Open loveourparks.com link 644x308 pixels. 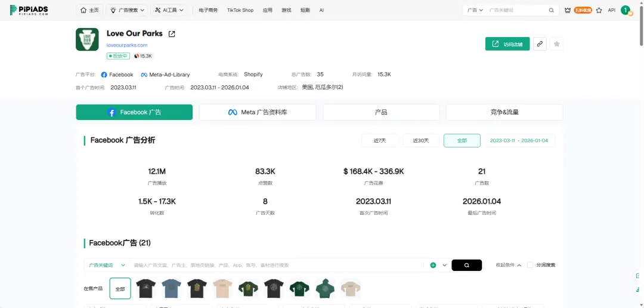point(127,45)
